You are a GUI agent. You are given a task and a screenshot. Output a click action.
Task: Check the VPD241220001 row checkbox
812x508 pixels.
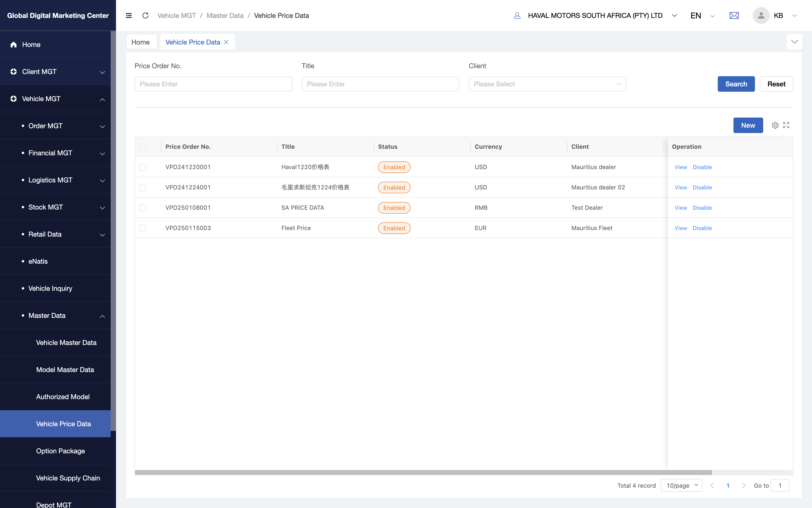click(143, 167)
